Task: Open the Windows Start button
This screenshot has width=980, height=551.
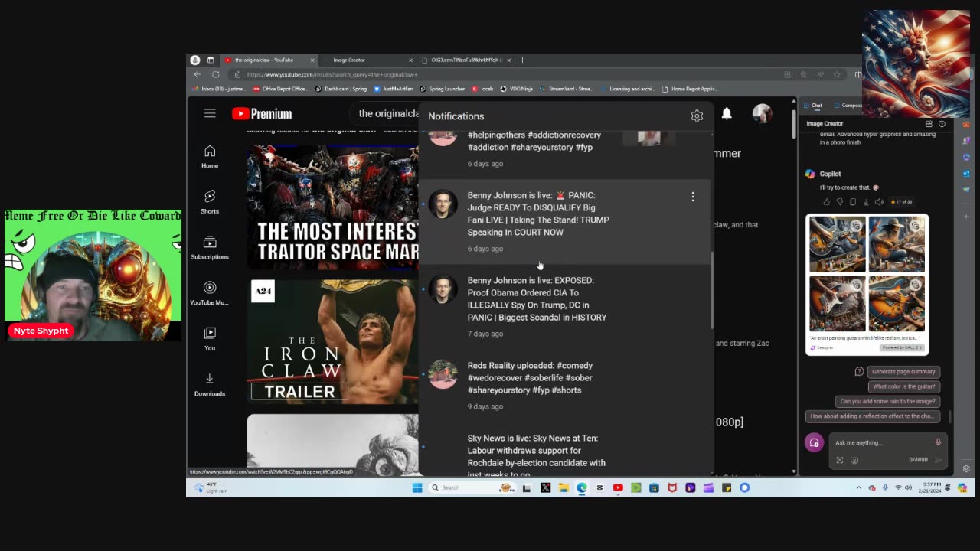Action: (417, 487)
